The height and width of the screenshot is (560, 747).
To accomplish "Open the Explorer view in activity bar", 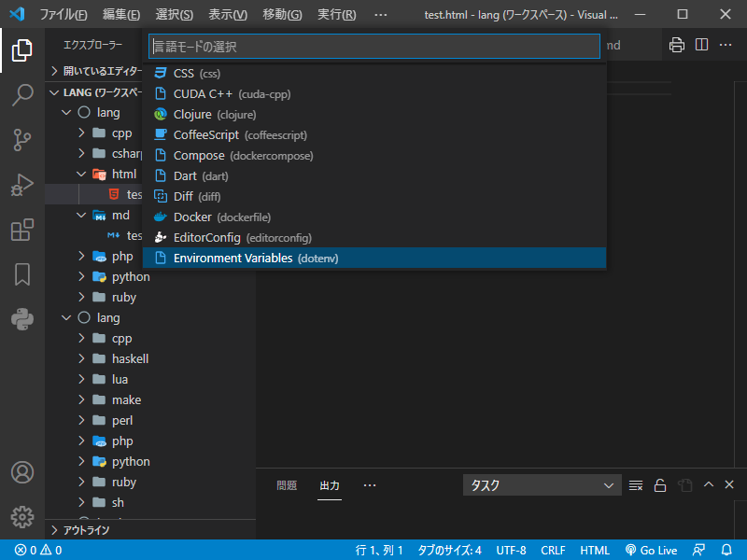I will tap(21, 50).
